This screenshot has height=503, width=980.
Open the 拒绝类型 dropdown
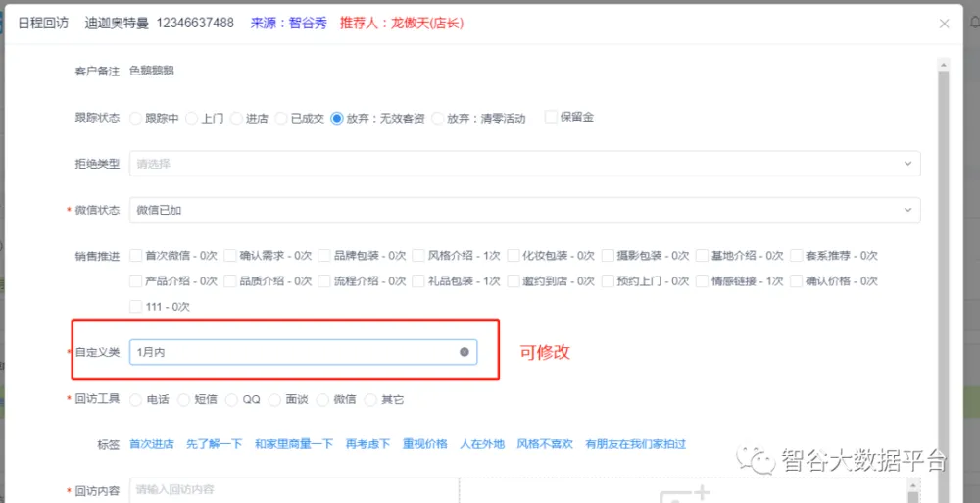coord(524,164)
